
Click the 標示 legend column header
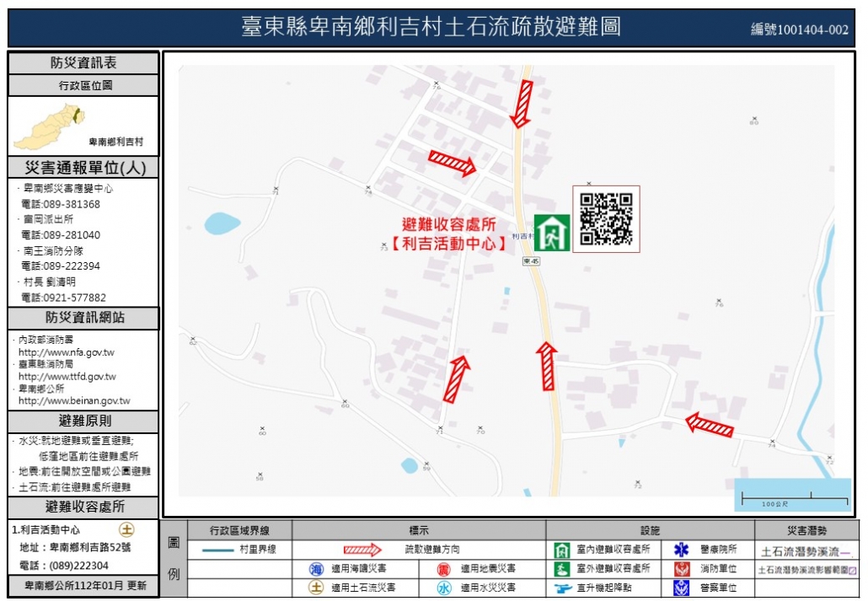tap(419, 531)
